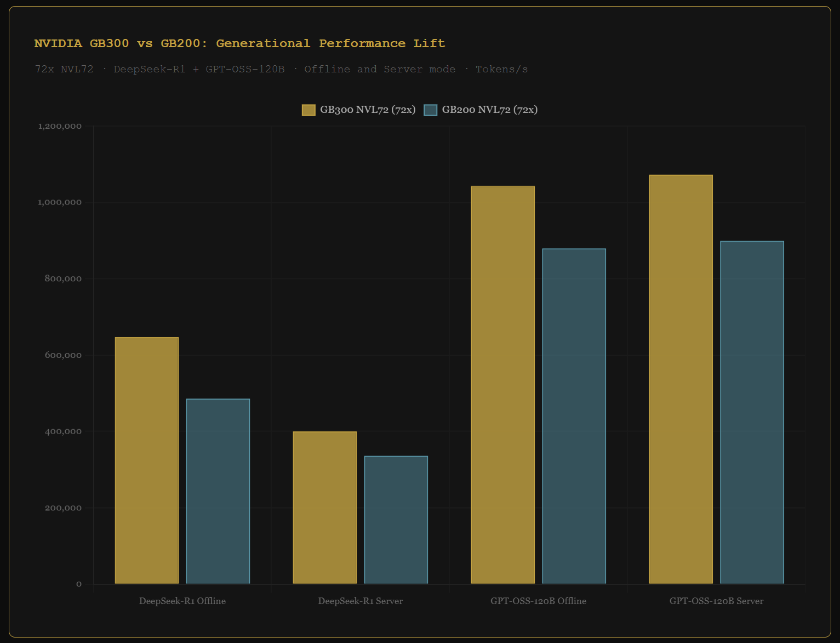Viewport: 840px width, 643px height.
Task: Click the 'DeepSeek-R1 Server' axis label
Action: click(x=361, y=601)
